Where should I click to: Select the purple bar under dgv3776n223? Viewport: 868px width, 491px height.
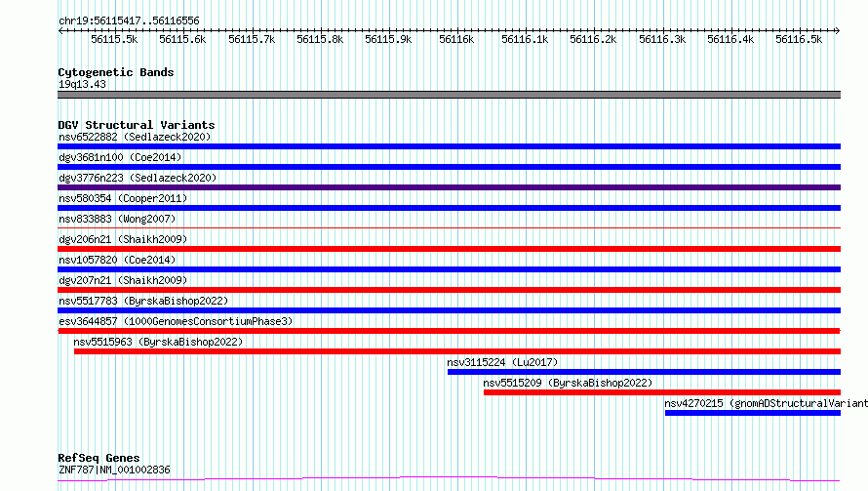pyautogui.click(x=449, y=187)
